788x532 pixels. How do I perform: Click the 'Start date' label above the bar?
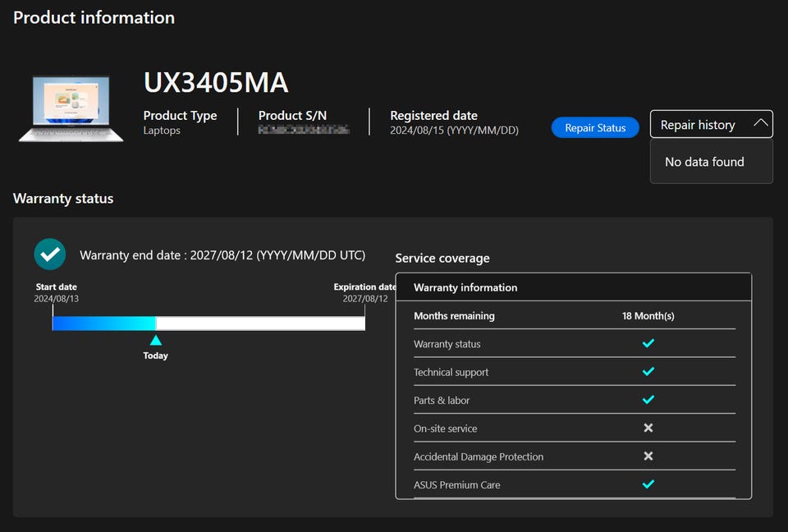tap(57, 287)
